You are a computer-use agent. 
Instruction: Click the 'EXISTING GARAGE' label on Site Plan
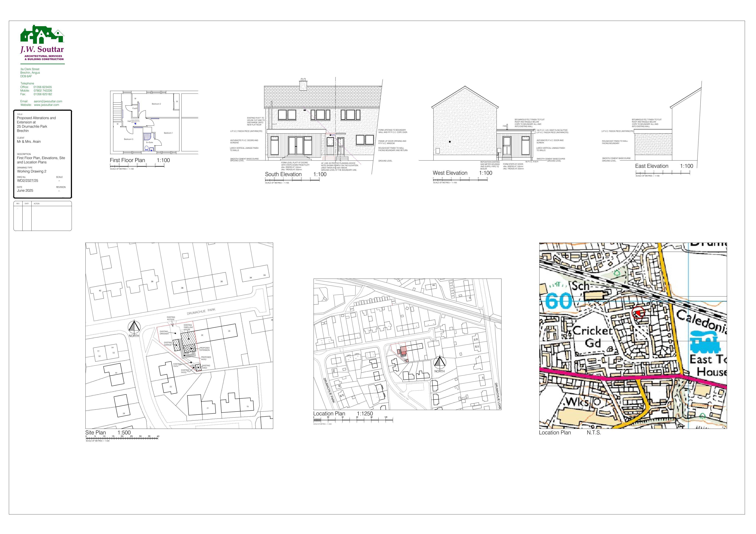tap(168, 344)
